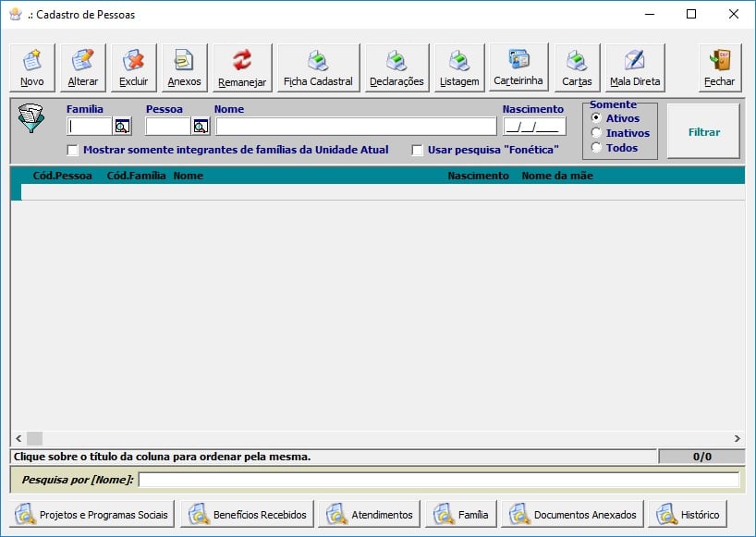The width and height of the screenshot is (756, 537).
Task: Open Família lookup search button
Action: point(122,127)
